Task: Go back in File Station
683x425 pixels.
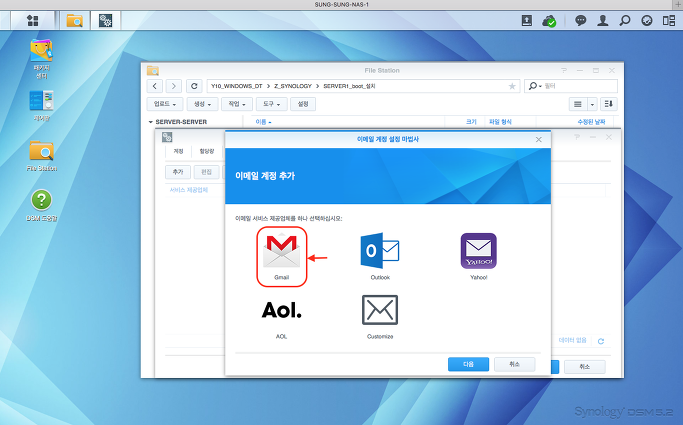Action: (x=155, y=86)
